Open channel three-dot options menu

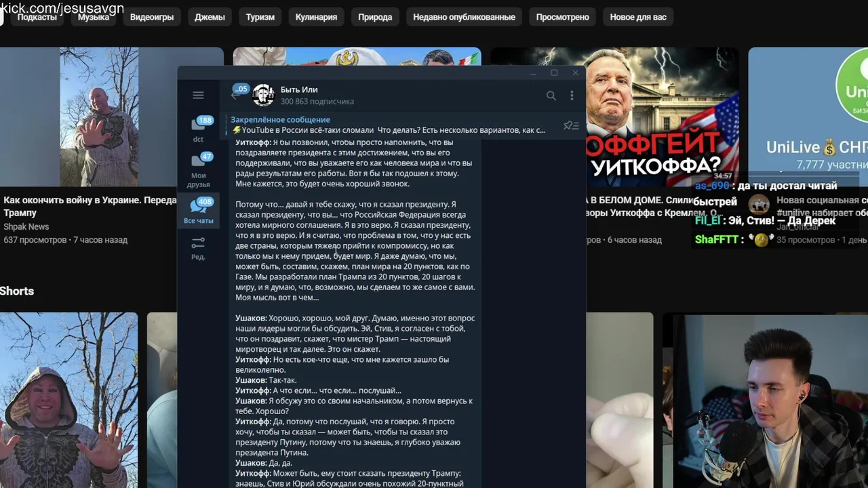pyautogui.click(x=572, y=96)
